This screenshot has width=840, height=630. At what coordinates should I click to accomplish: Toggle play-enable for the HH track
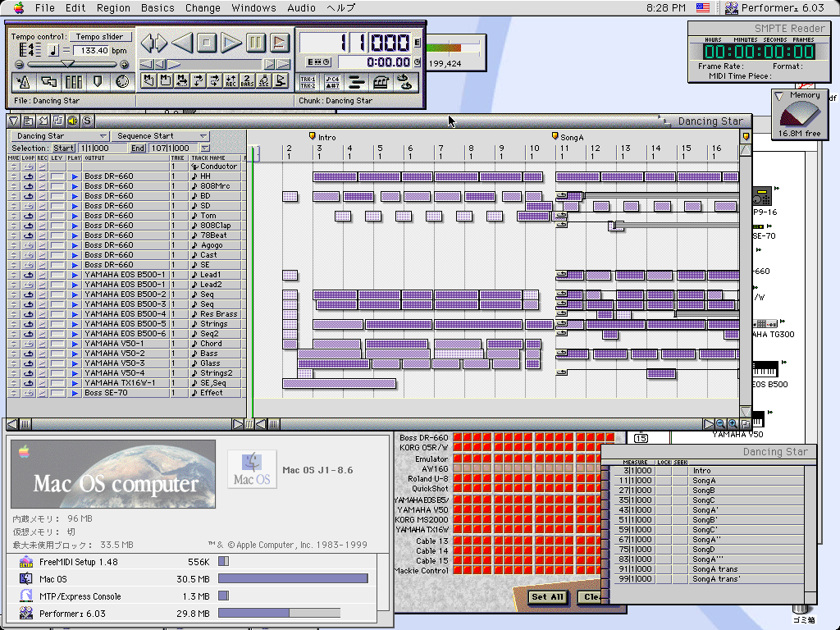(75, 176)
